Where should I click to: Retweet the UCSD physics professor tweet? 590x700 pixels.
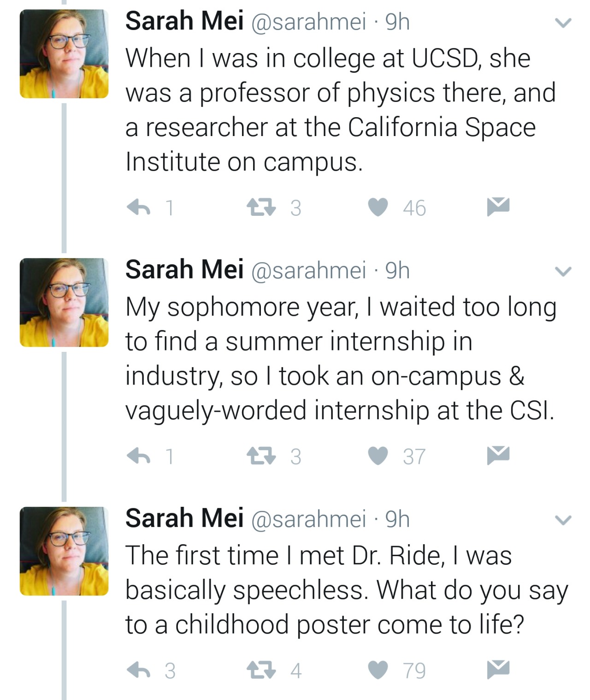[261, 208]
